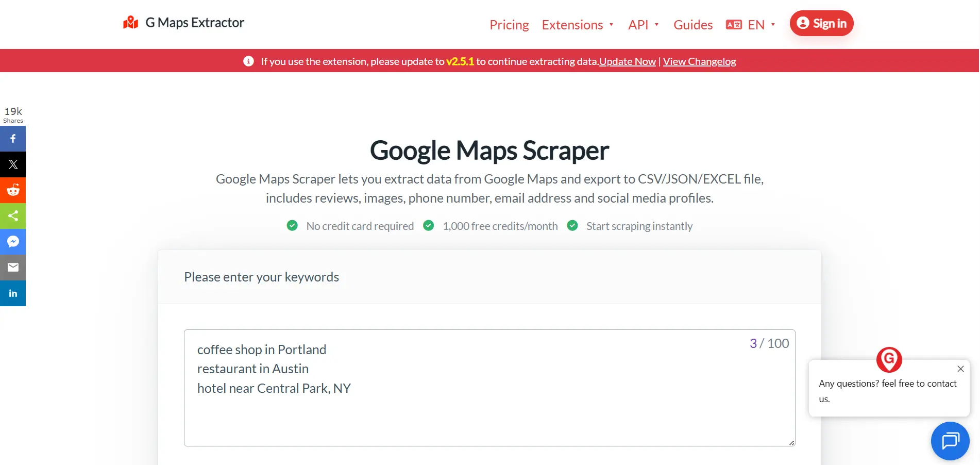Click the 'hotel near Central Park, NY' line

[x=274, y=388]
